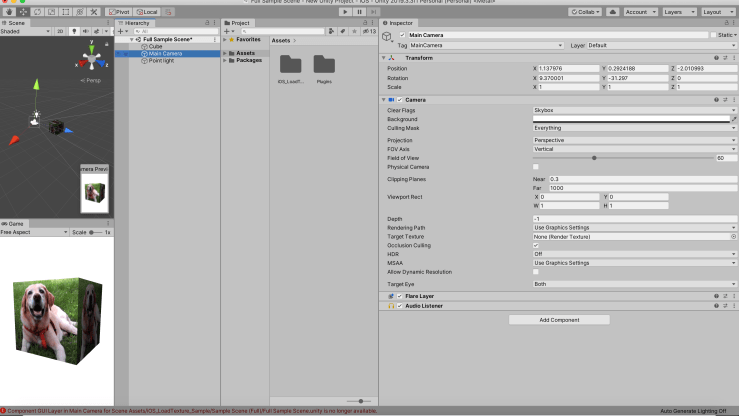Select the Move tool in the toolbar
Screen dimensions: 739x416
22,12
